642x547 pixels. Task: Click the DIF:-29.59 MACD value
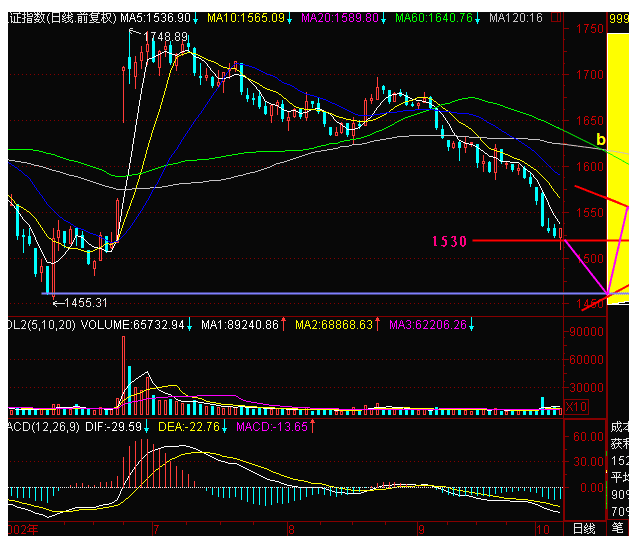[x=113, y=427]
